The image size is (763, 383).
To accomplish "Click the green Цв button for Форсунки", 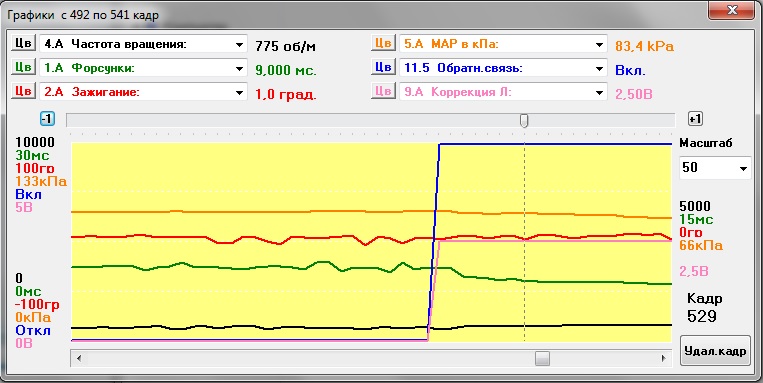I will 23,67.
